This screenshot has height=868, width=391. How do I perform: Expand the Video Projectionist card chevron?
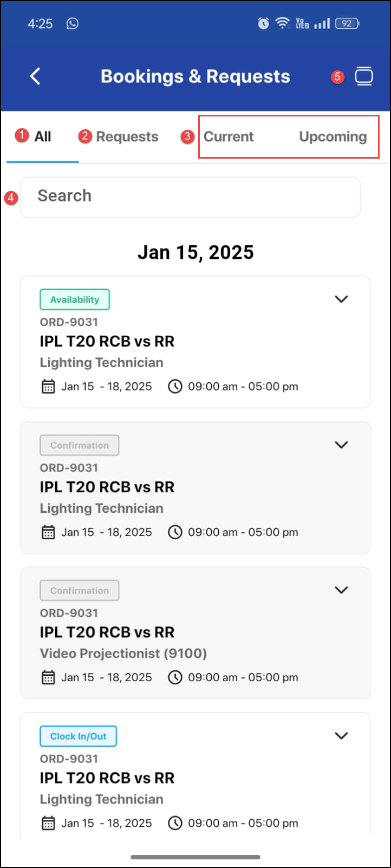pos(341,590)
